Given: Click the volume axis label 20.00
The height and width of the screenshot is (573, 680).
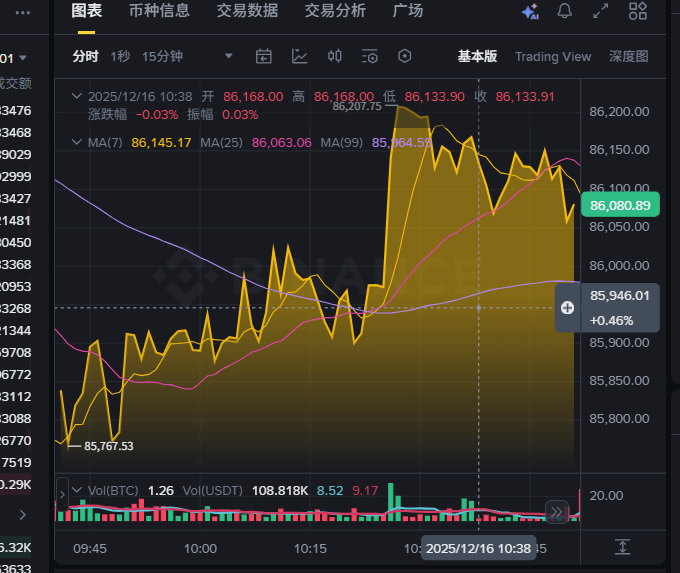Looking at the screenshot, I should point(606,495).
